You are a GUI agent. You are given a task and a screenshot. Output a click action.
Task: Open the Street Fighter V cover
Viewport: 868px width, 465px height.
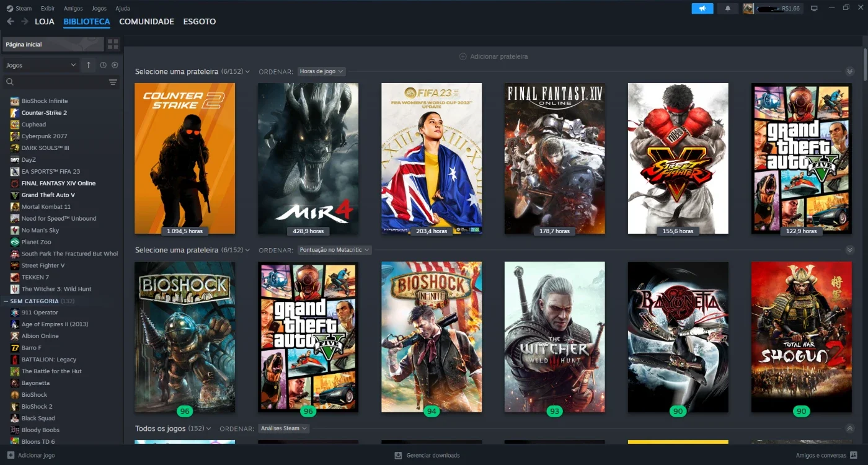(x=678, y=159)
